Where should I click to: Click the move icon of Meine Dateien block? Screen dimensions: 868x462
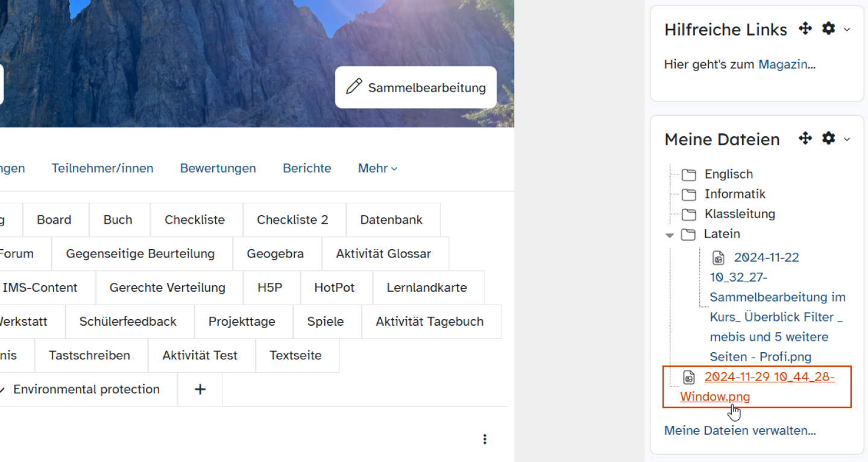click(805, 139)
